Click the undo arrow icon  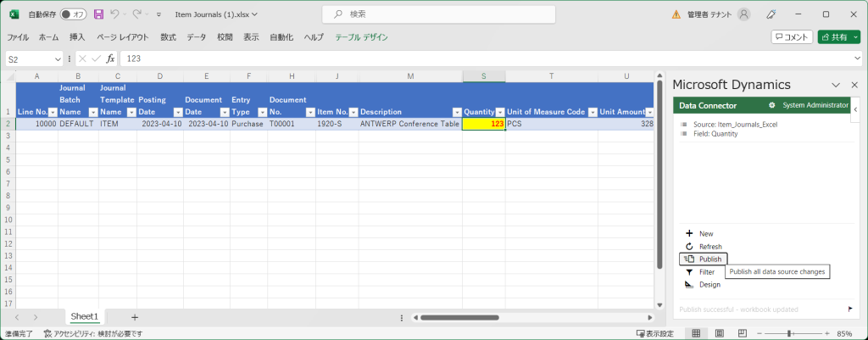(115, 14)
